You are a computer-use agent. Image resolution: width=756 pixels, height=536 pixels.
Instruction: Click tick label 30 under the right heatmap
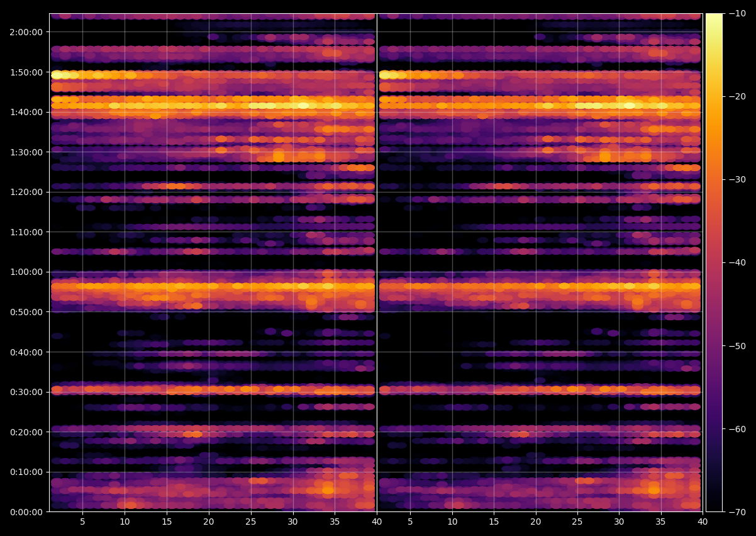[x=620, y=522]
